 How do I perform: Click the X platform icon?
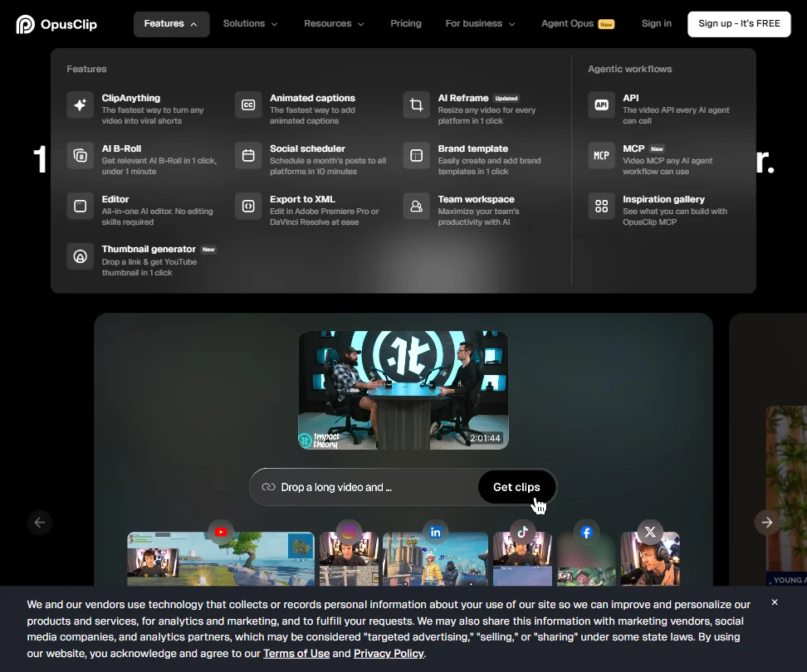click(x=650, y=532)
